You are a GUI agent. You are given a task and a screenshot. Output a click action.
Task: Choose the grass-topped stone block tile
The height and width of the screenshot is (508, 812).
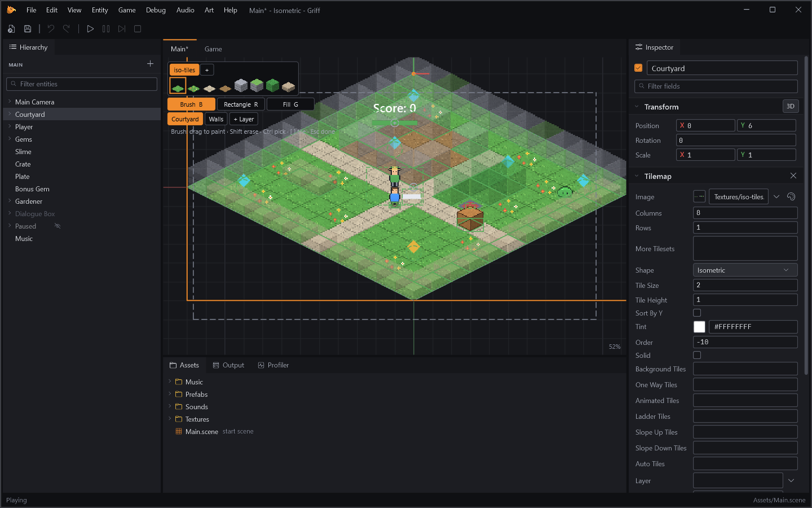coord(257,86)
